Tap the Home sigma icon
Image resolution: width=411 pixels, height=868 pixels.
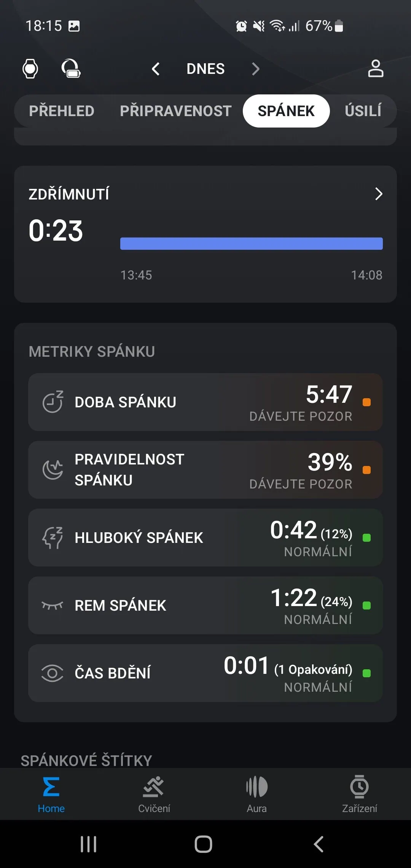tap(51, 787)
